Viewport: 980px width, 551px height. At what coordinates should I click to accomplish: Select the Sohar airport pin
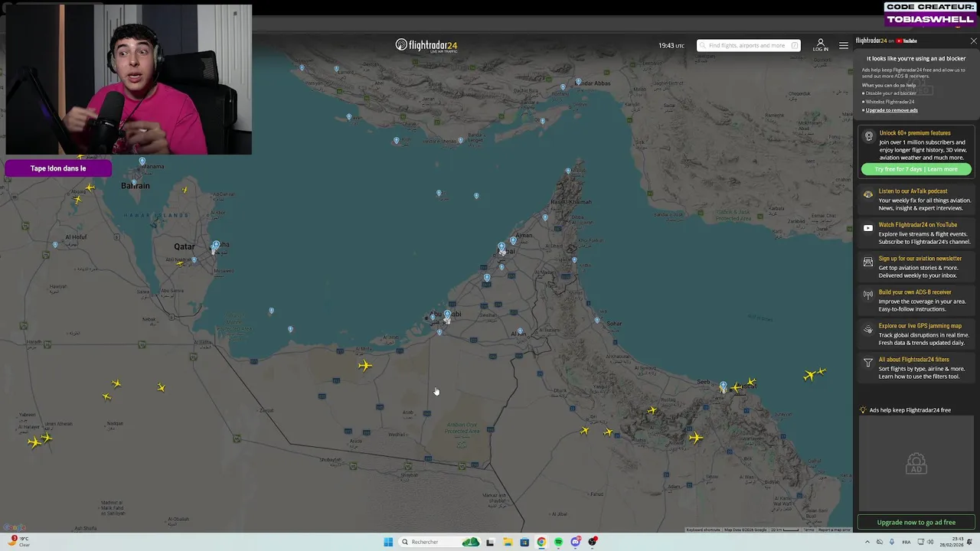coord(597,320)
